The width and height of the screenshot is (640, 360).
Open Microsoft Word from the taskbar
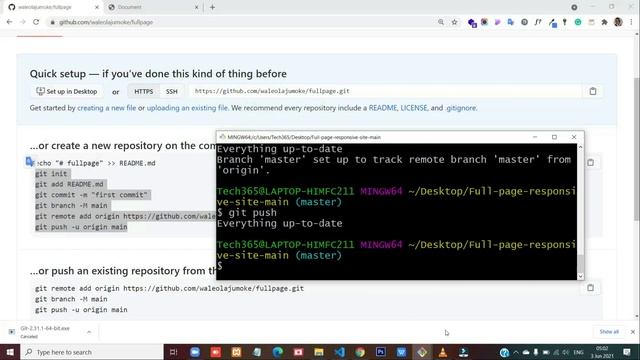pos(401,352)
